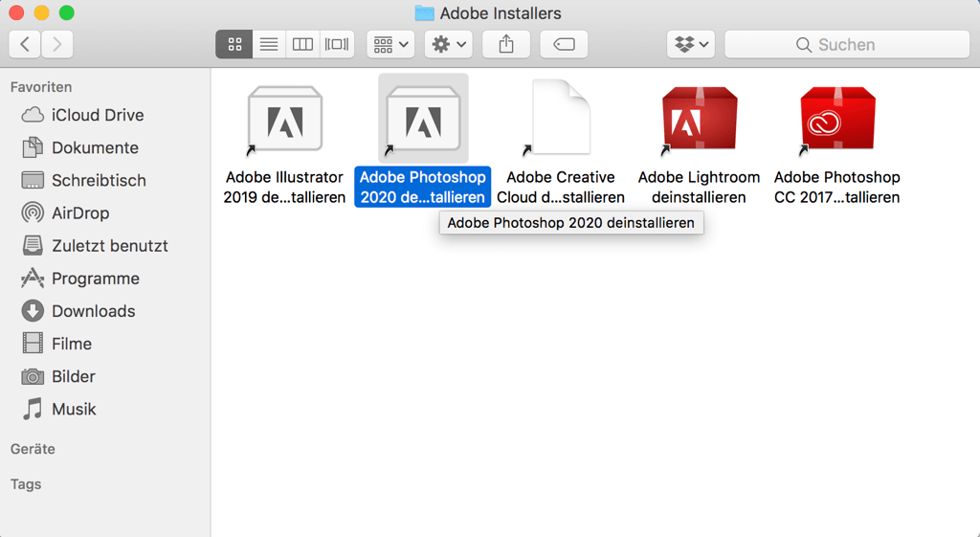The image size is (980, 537).
Task: Click the Downloads arrow icon
Action: 33,311
